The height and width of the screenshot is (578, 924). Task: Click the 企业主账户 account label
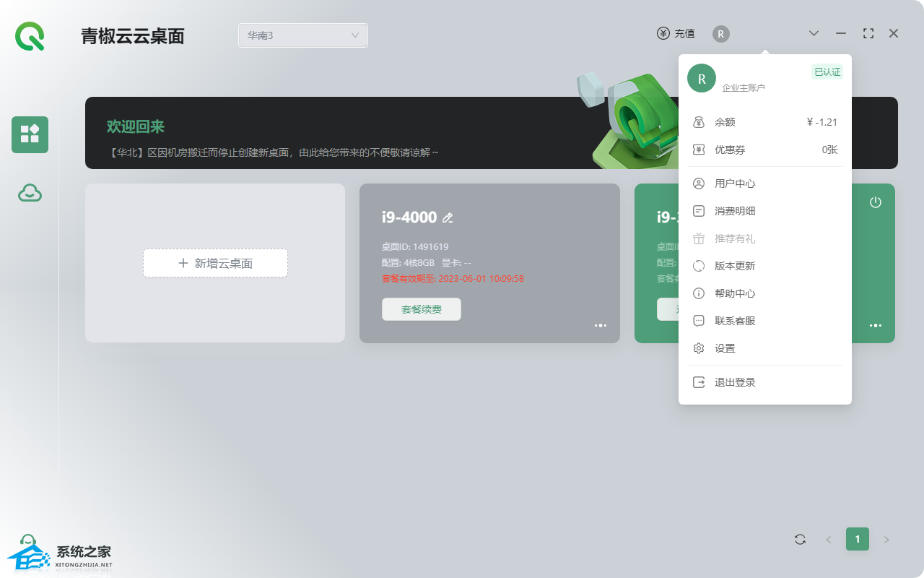click(744, 88)
